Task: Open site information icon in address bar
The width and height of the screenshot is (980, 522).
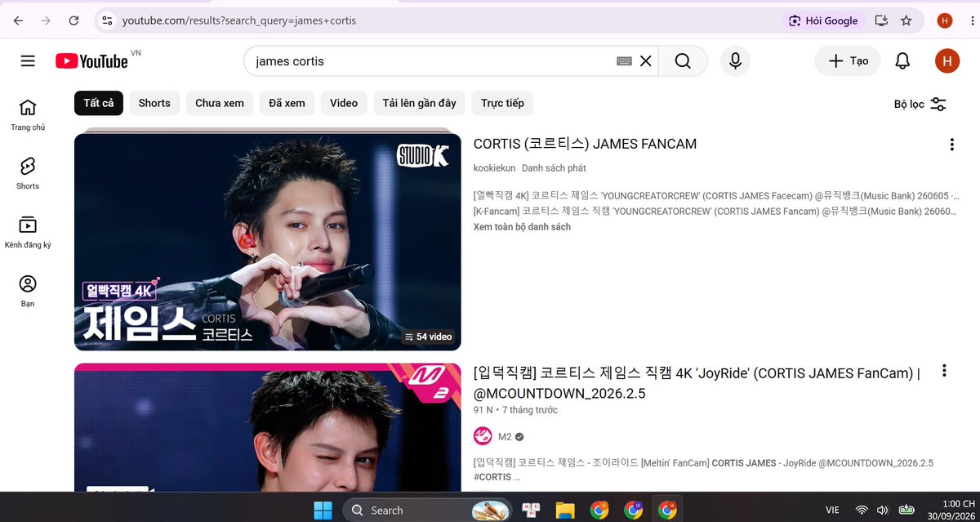Action: coord(107,20)
